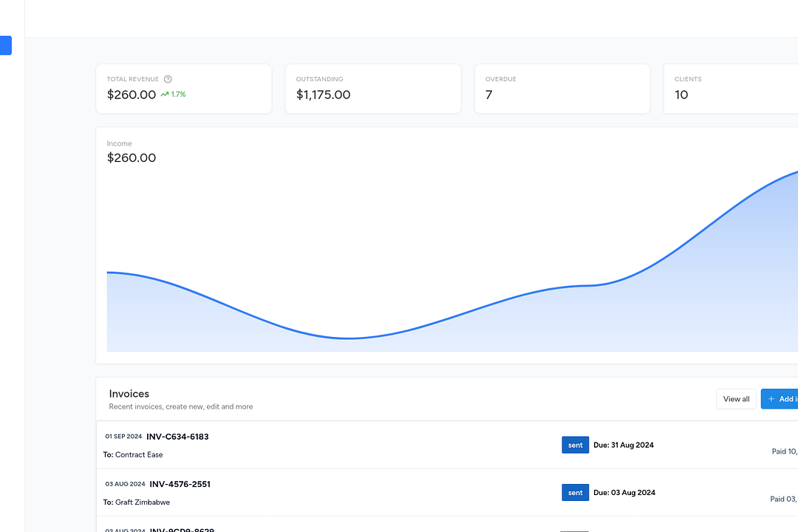798x532 pixels.
Task: Click the lowest dip of income chart line
Action: pyautogui.click(x=349, y=338)
